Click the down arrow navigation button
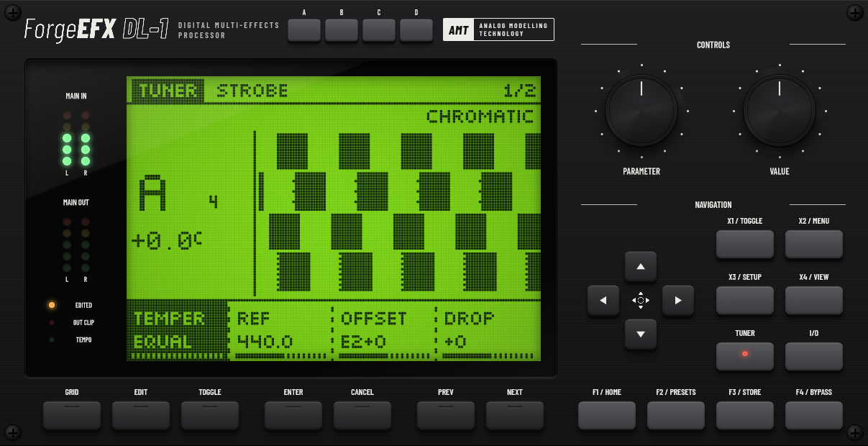The width and height of the screenshot is (868, 446). (641, 334)
